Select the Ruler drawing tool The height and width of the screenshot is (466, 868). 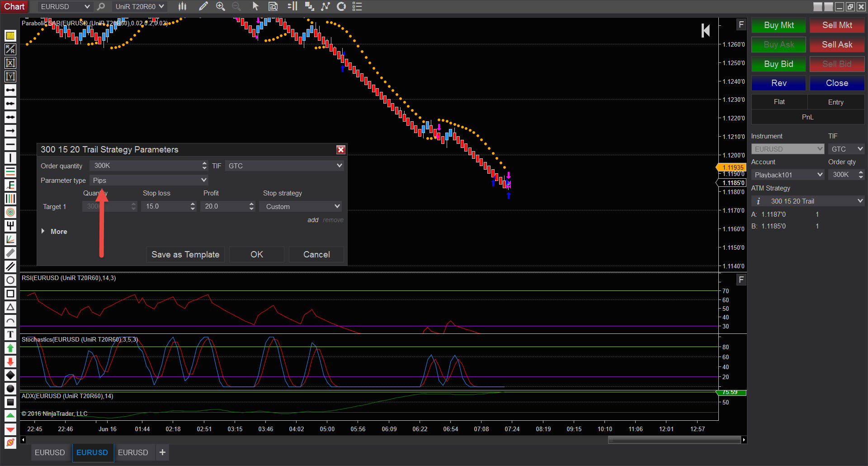click(x=10, y=36)
